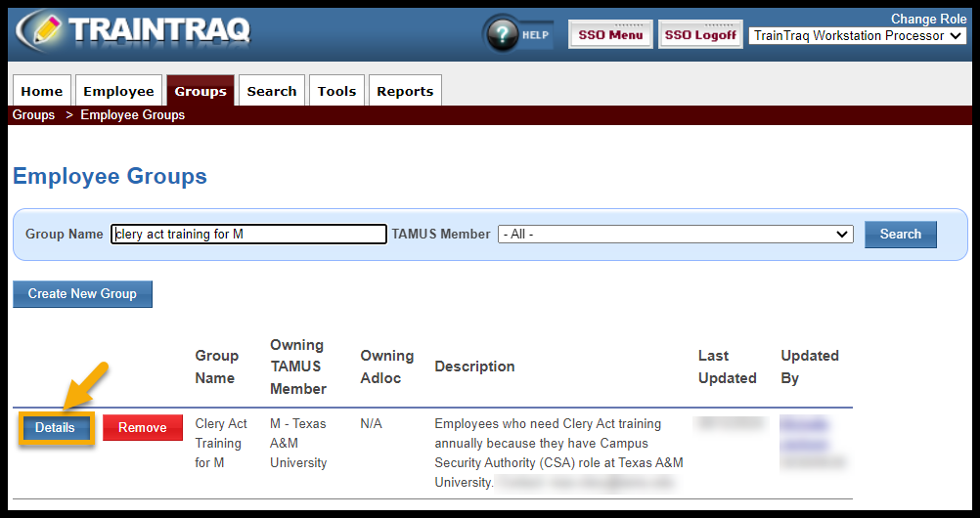The image size is (980, 518).
Task: Open Help with the question mark icon
Action: coord(504,35)
